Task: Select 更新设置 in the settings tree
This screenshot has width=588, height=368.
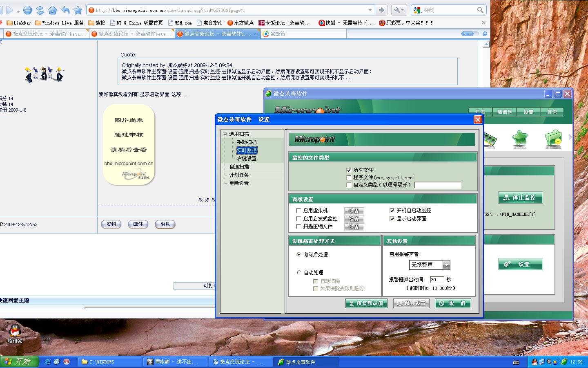Action: pos(239,183)
